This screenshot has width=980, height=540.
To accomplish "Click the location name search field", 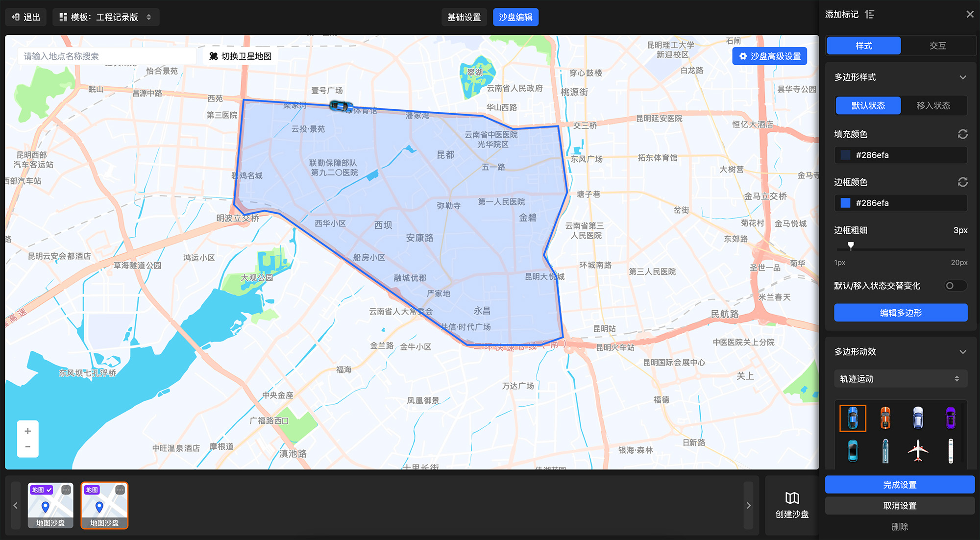I will (x=108, y=56).
